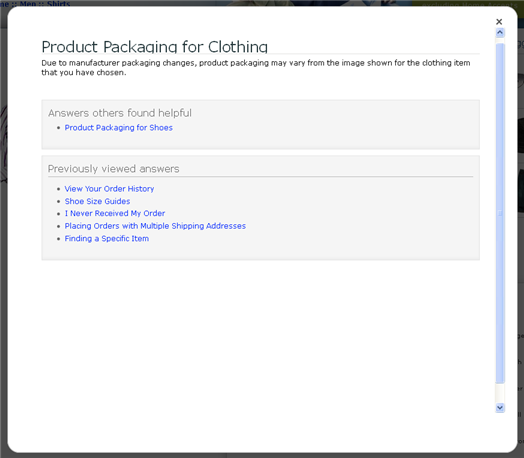This screenshot has width=524, height=458.
Task: Click the Answers others found helpful heading
Action: (x=120, y=113)
